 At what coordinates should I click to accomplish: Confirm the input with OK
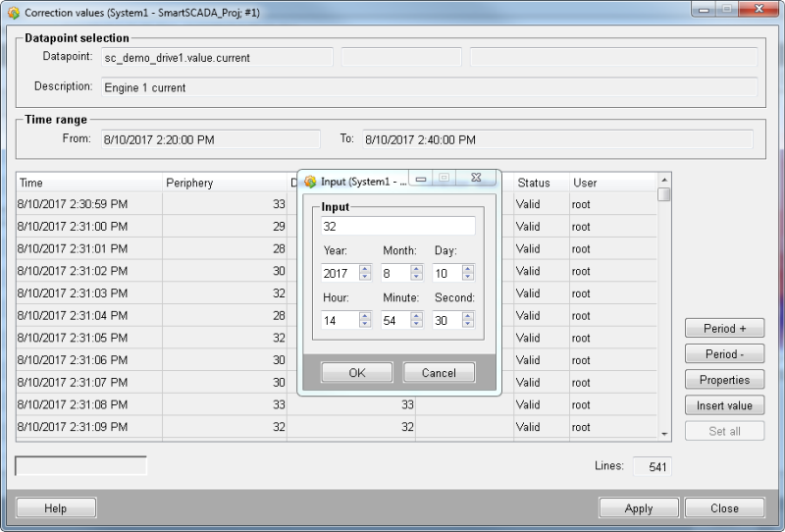pos(357,373)
